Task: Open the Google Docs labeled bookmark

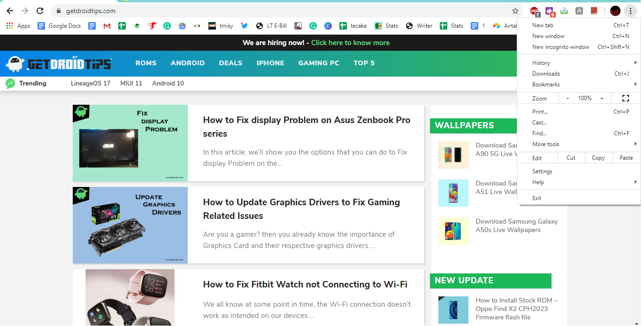Action: 59,26
